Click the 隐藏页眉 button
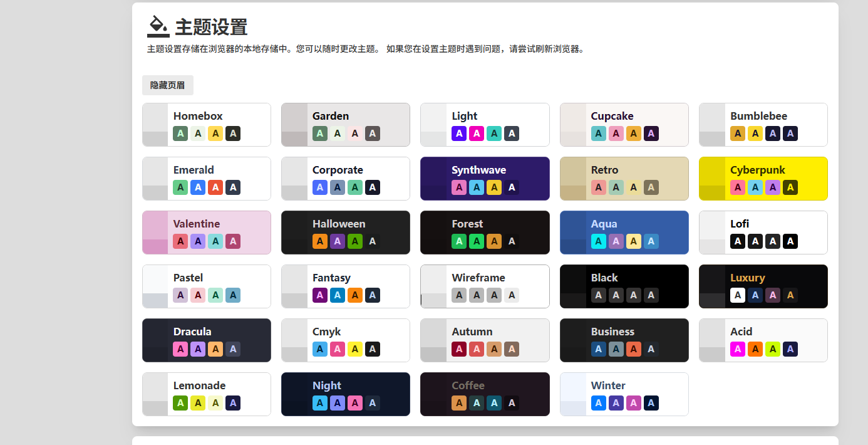Viewport: 868px width, 445px height. click(x=168, y=85)
